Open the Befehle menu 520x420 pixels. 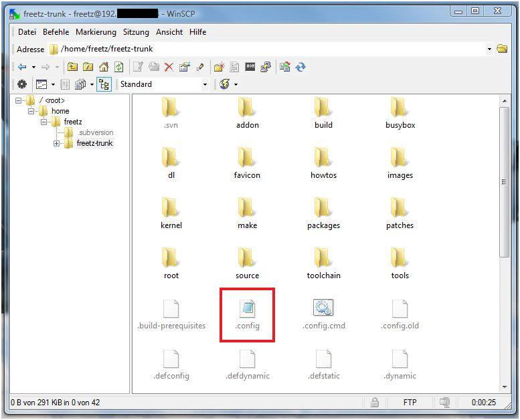(56, 32)
